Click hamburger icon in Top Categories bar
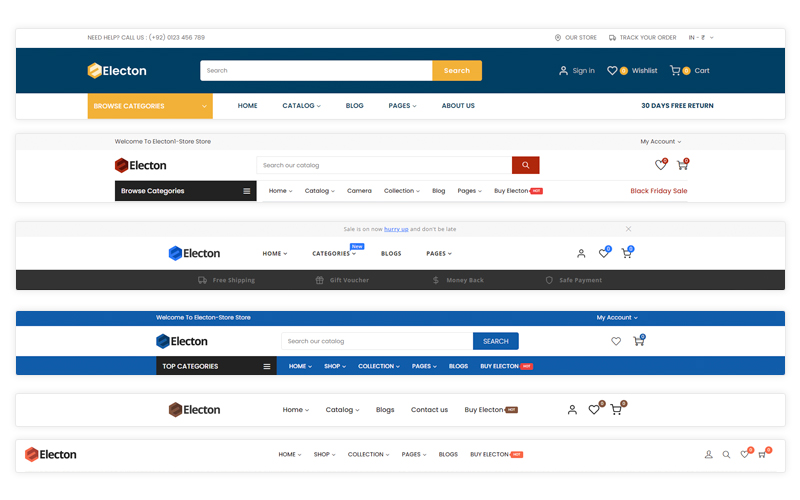 point(267,367)
